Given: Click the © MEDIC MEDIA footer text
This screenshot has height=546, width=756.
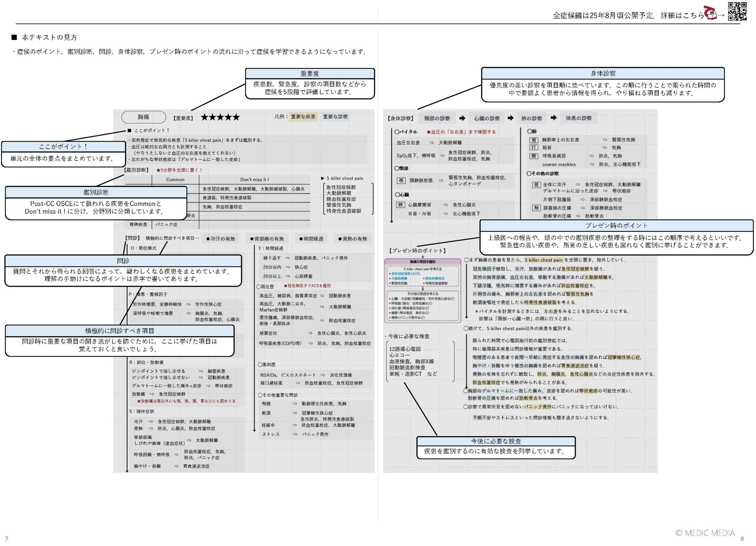Looking at the screenshot, I should 705,533.
